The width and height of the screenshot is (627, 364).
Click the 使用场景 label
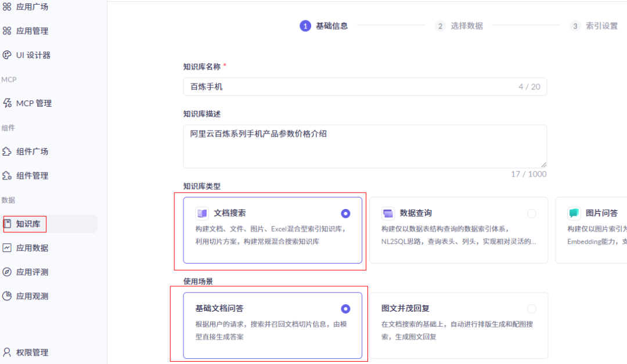(198, 281)
